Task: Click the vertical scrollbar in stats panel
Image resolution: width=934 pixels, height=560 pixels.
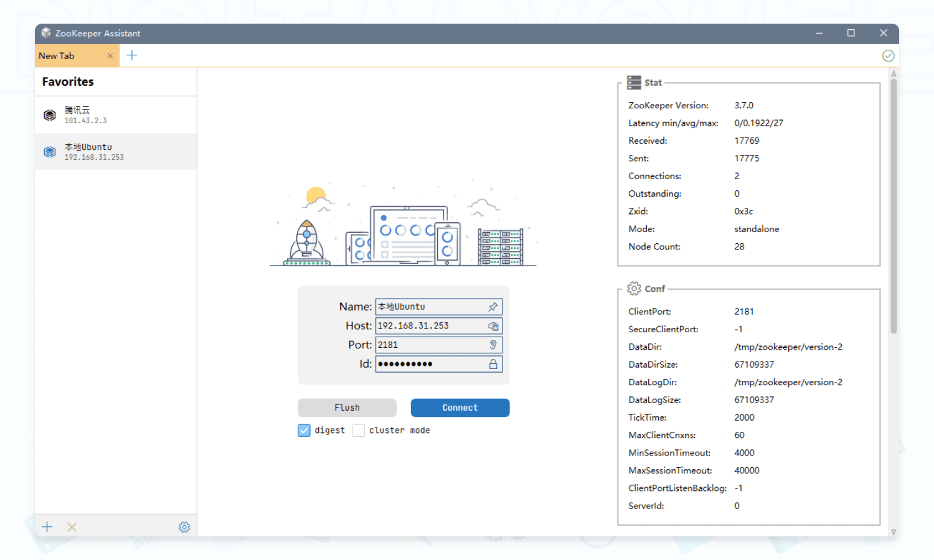Action: point(894,205)
